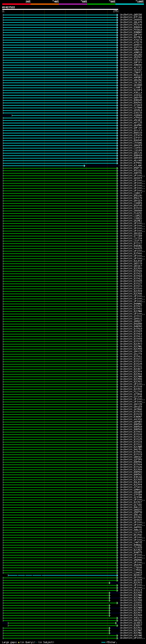Screen dimensions: 146x644
Task: Select the UniRef100_Q23EE3 hit label
Action: 131,623
